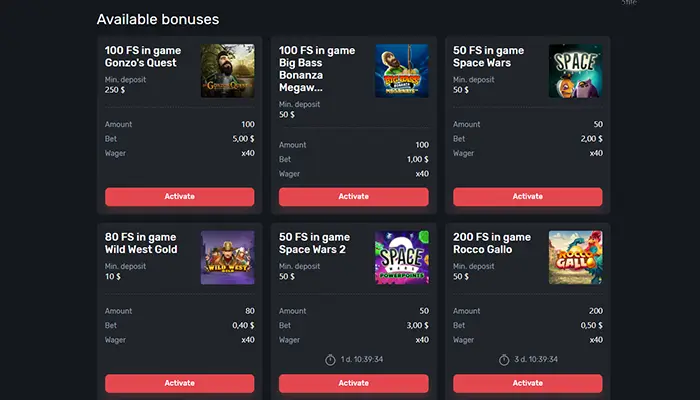Select the Rocco Gallo game thumbnail

[575, 258]
